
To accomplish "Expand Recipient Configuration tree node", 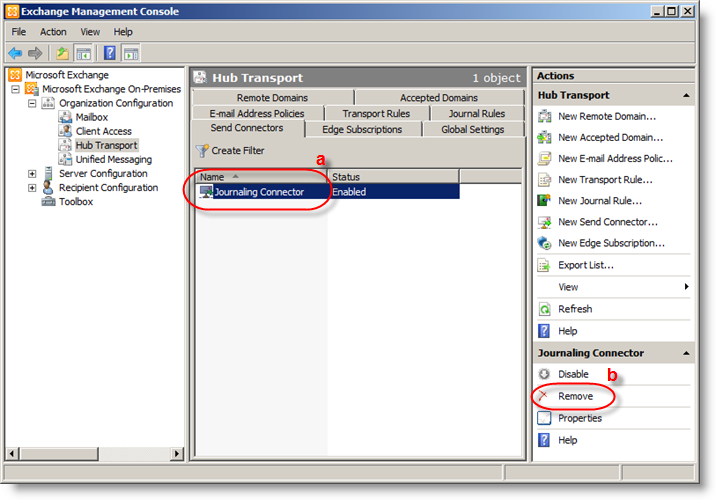I will coord(32,188).
